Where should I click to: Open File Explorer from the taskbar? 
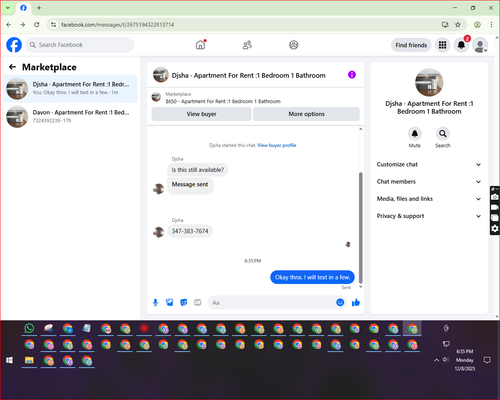29,360
